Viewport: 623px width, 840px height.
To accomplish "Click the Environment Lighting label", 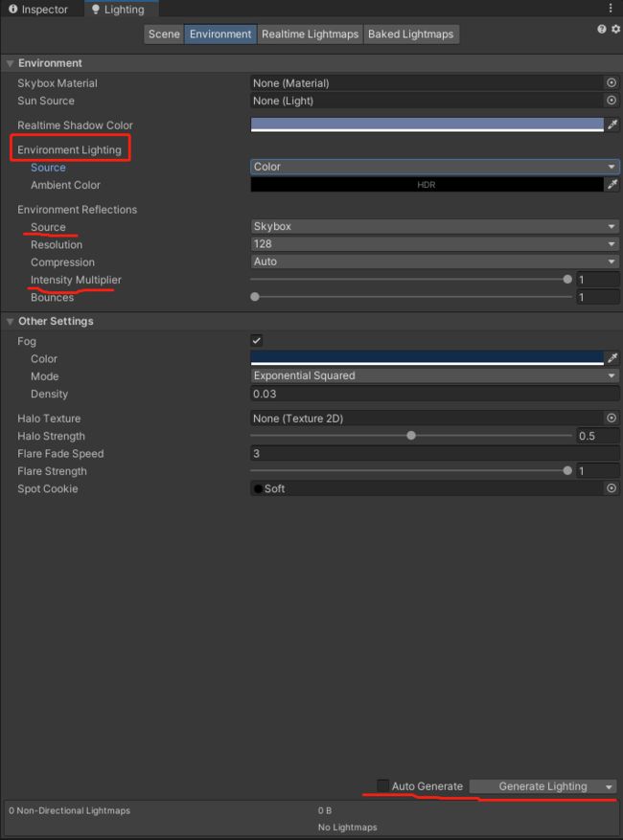I will coord(69,150).
